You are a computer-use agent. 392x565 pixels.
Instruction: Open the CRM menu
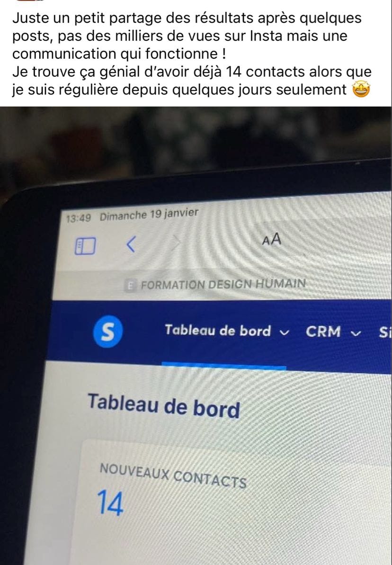[323, 332]
